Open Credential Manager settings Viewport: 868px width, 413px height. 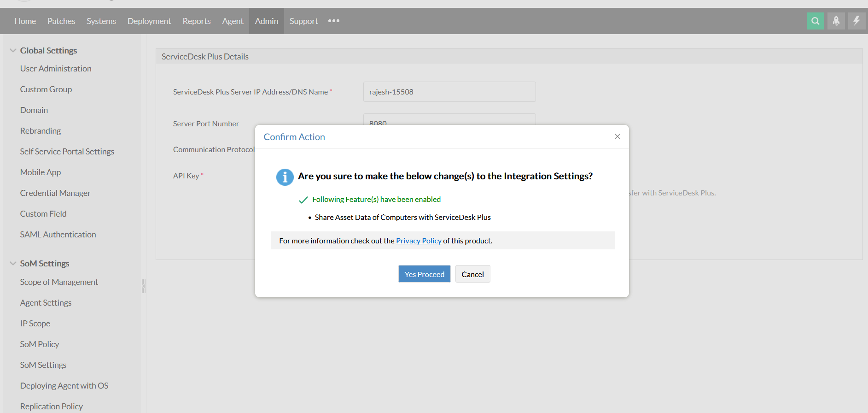coord(55,193)
